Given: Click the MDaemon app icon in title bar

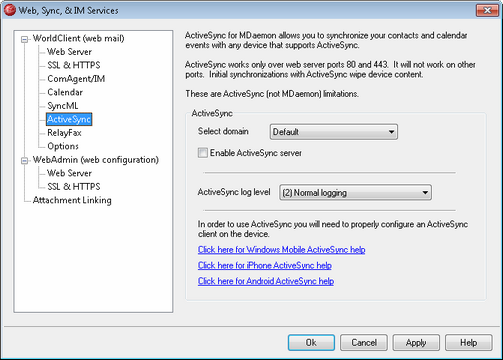Looking at the screenshot, I should (9, 10).
